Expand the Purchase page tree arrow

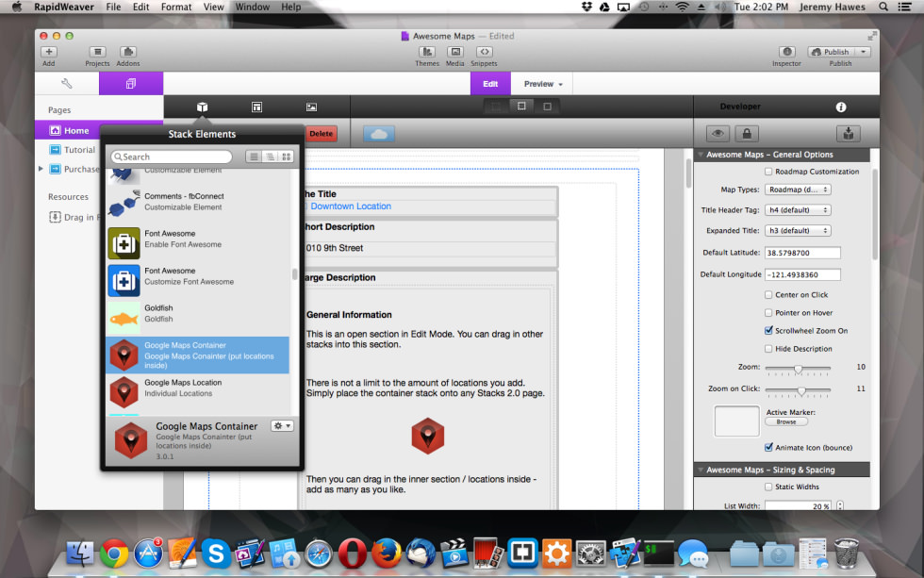pyautogui.click(x=41, y=169)
